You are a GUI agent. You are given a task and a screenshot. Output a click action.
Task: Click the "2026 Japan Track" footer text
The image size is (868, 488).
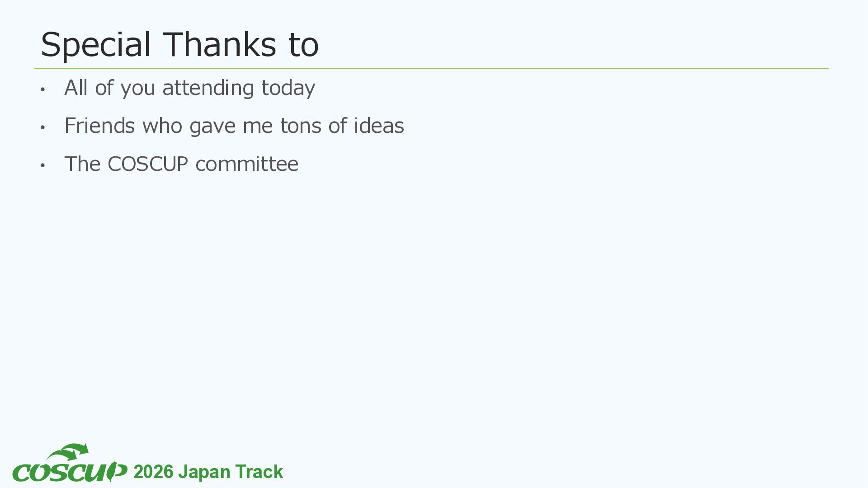tap(208, 472)
